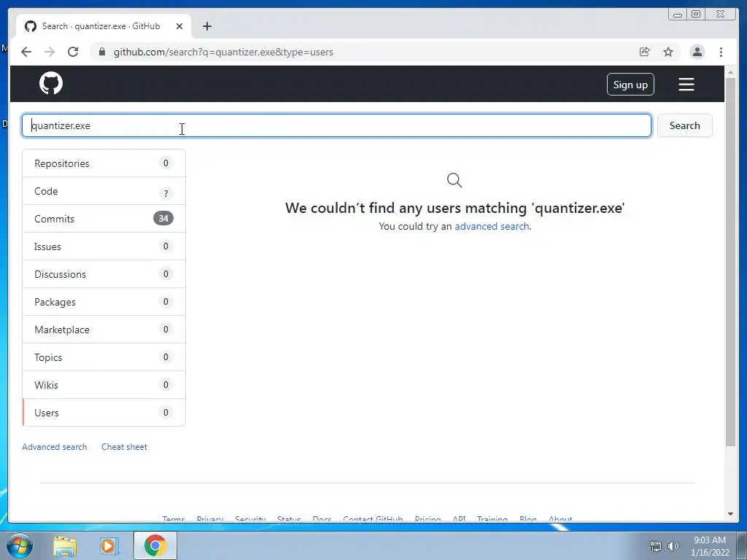The width and height of the screenshot is (747, 560).
Task: Open the Cheat sheet link
Action: coord(124,447)
